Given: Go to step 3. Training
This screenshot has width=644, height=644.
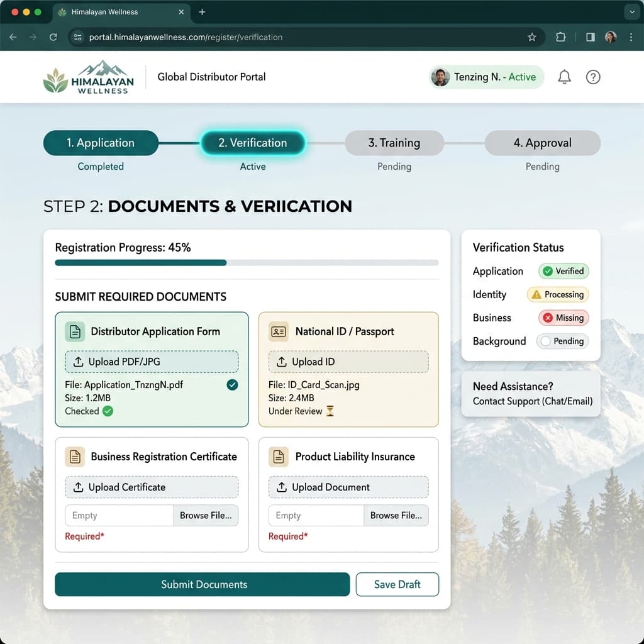Looking at the screenshot, I should click(394, 143).
